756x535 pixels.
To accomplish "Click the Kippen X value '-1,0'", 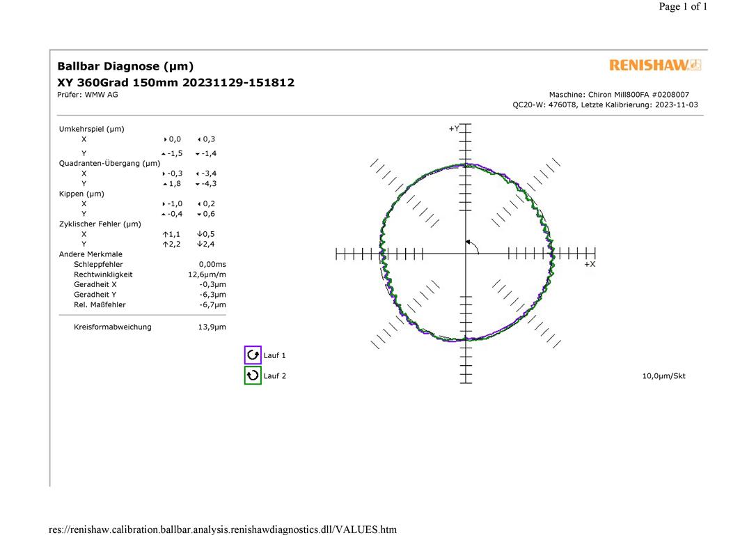I will click(175, 203).
